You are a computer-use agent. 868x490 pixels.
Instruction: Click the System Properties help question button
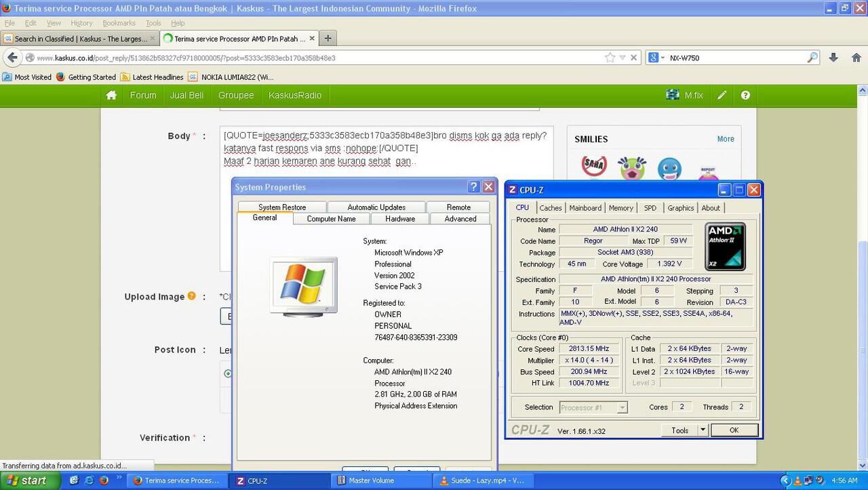pos(473,187)
